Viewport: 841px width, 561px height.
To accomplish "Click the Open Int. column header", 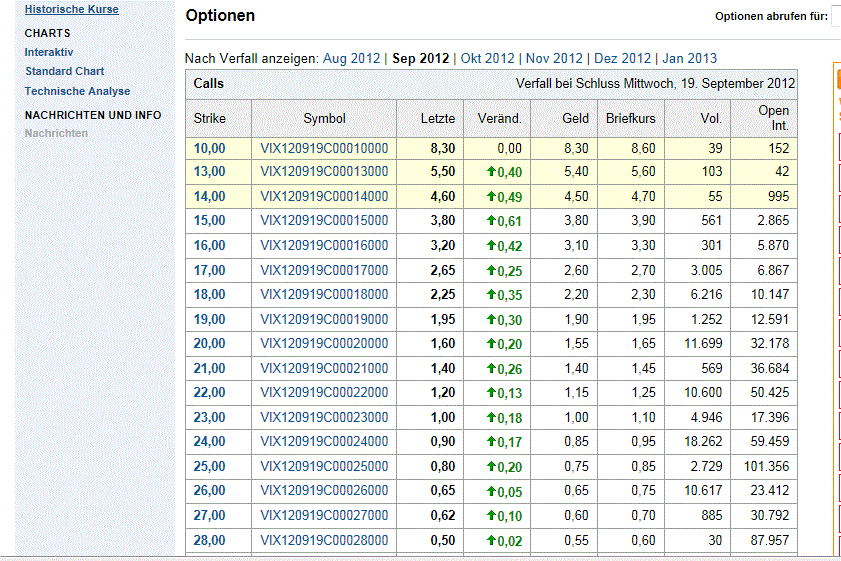I will click(x=773, y=118).
